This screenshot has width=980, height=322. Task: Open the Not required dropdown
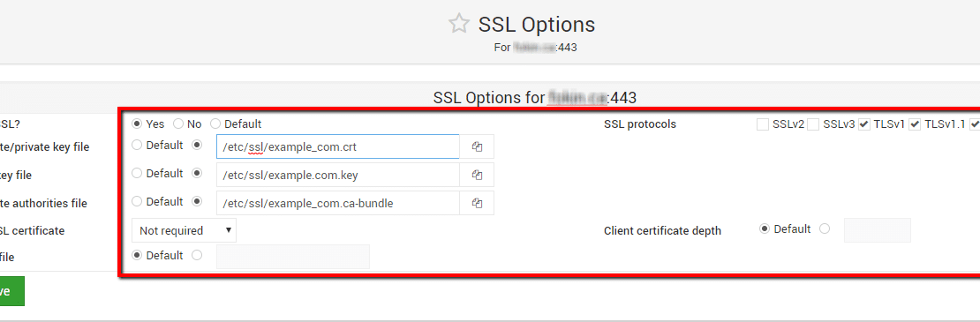tap(184, 230)
